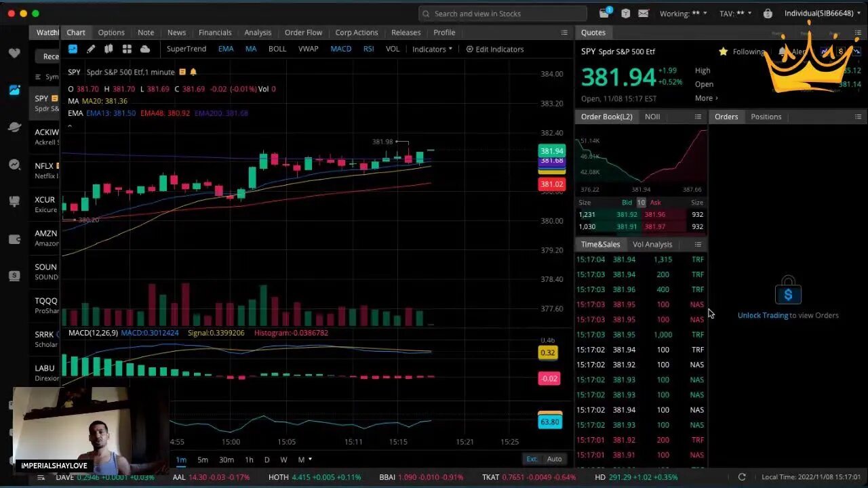Open the mail envelope icon
Image resolution: width=868 pixels, height=488 pixels.
click(x=643, y=13)
